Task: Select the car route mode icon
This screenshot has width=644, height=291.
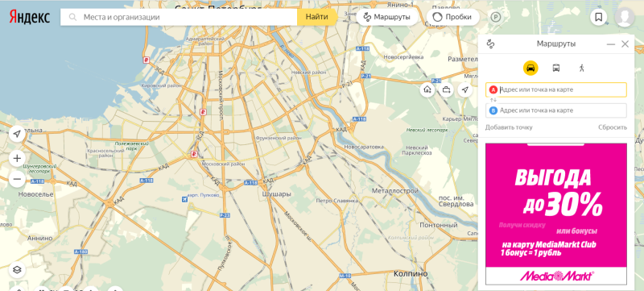Action: pos(530,68)
